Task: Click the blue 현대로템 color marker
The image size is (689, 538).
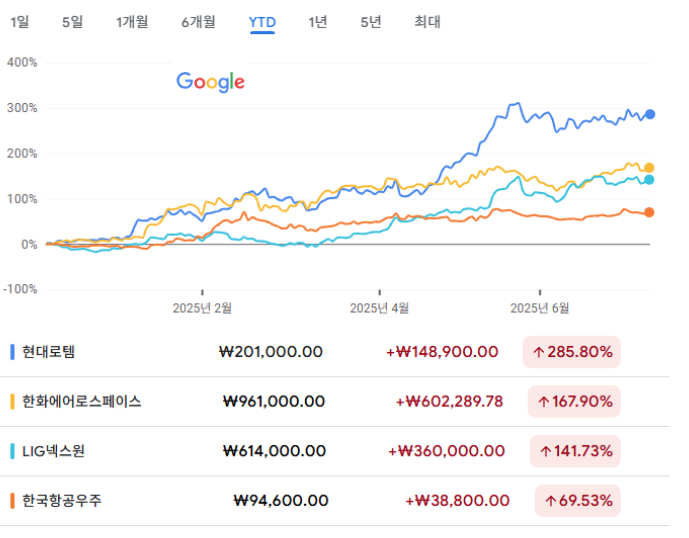Action: pos(12,352)
